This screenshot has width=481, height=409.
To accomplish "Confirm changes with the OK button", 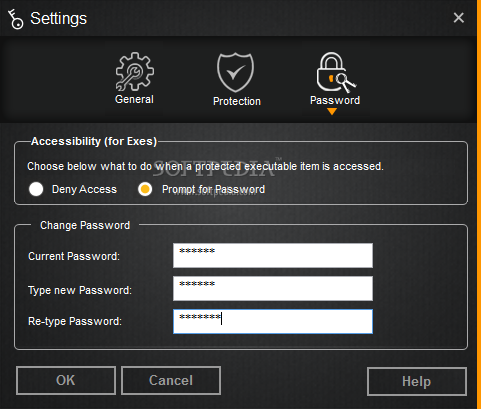I will 66,380.
